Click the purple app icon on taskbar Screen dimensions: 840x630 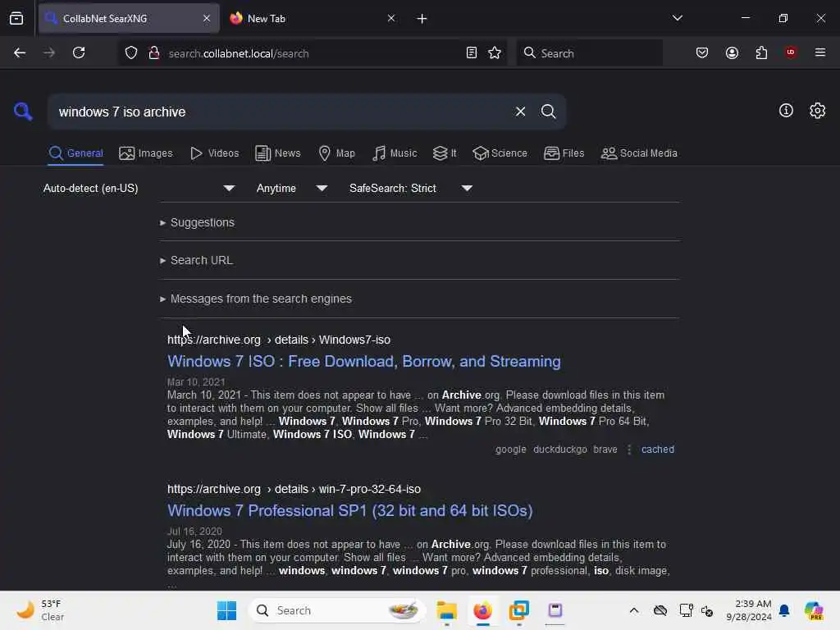(x=555, y=610)
